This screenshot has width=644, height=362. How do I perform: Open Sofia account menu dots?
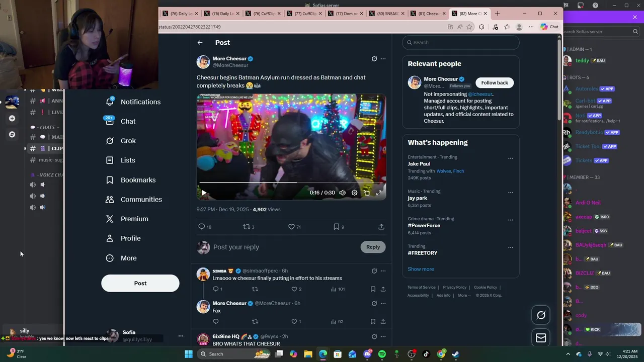[x=181, y=336]
